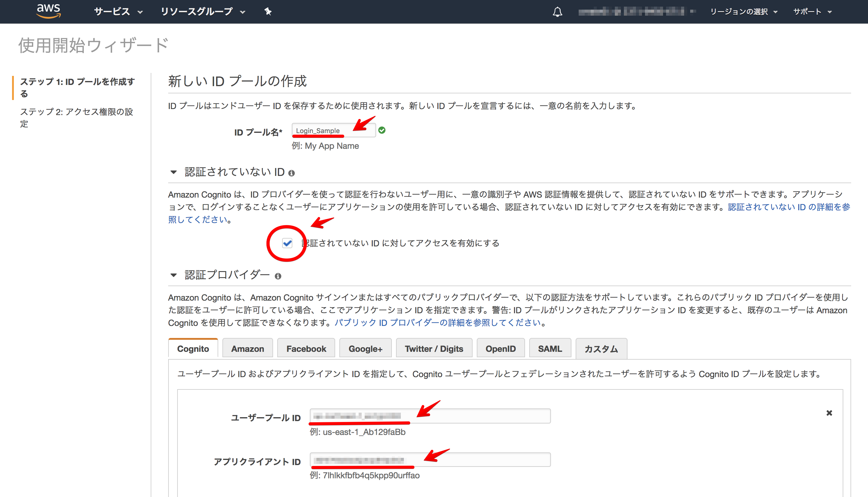Switch to the Facebook tab
The height and width of the screenshot is (497, 868).
[x=306, y=349]
